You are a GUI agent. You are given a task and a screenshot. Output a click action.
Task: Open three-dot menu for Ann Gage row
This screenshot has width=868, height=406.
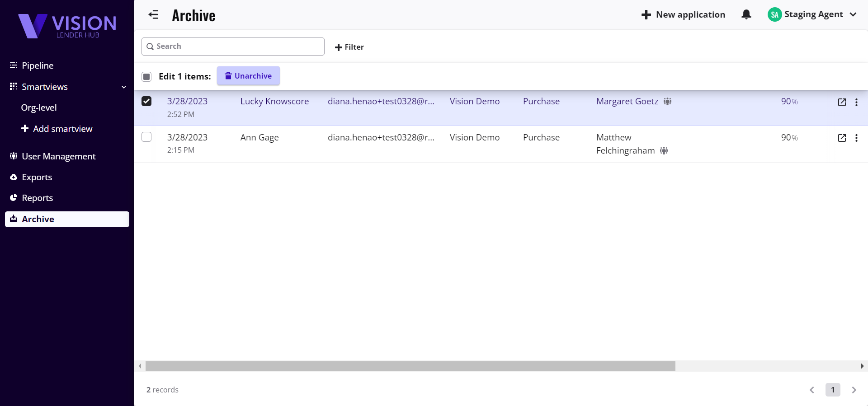pos(856,138)
